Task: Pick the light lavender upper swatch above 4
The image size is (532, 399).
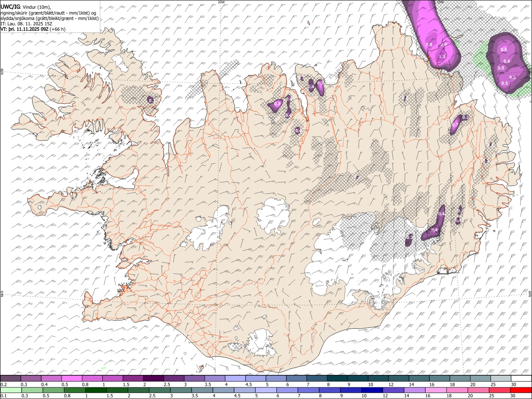Action: 235,379
